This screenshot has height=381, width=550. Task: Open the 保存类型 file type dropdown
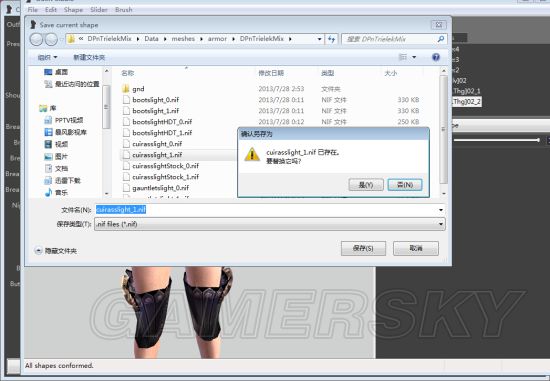(x=441, y=224)
